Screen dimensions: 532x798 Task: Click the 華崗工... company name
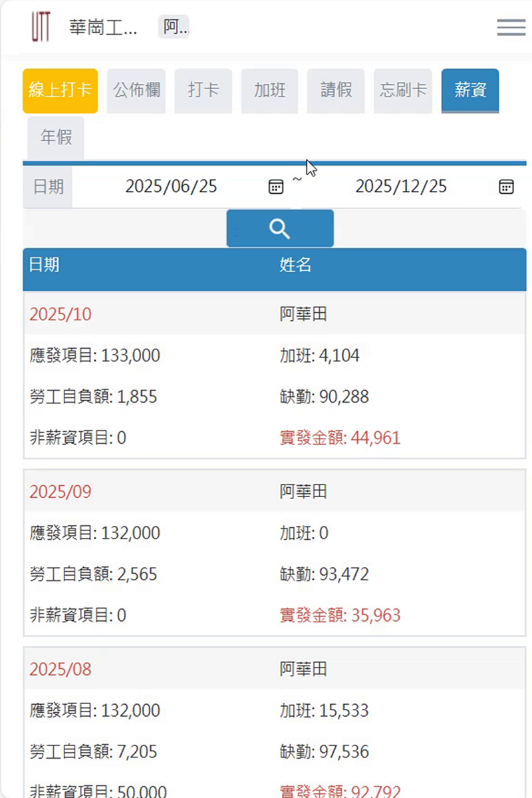pos(102,27)
